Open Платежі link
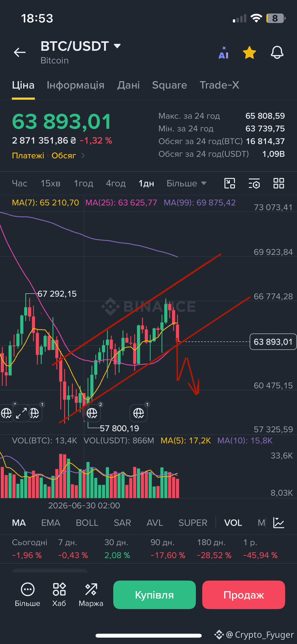 point(28,156)
